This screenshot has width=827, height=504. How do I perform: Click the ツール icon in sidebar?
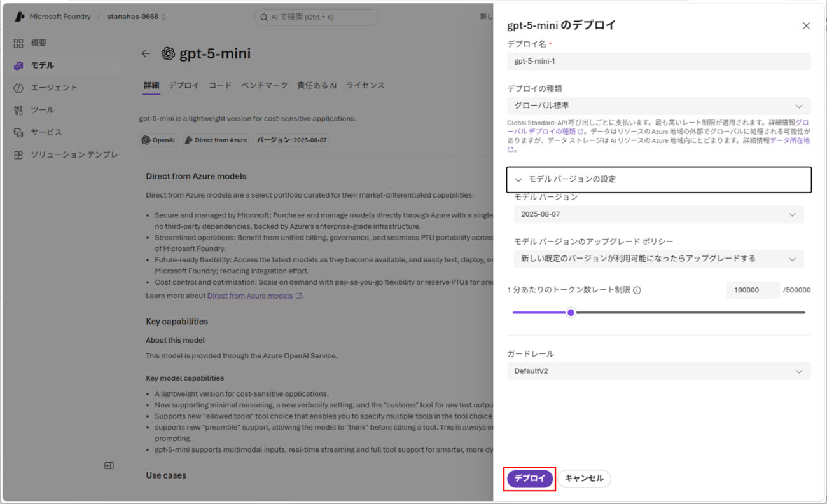coord(18,110)
